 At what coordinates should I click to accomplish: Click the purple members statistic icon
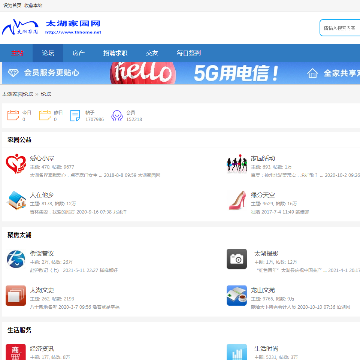pyautogui.click(x=117, y=115)
